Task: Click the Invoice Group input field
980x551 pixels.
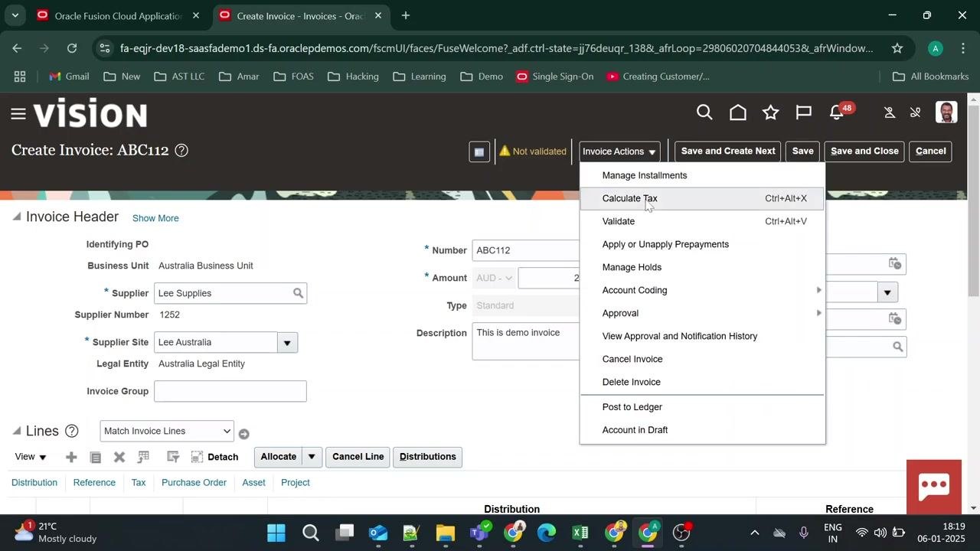Action: (x=230, y=391)
